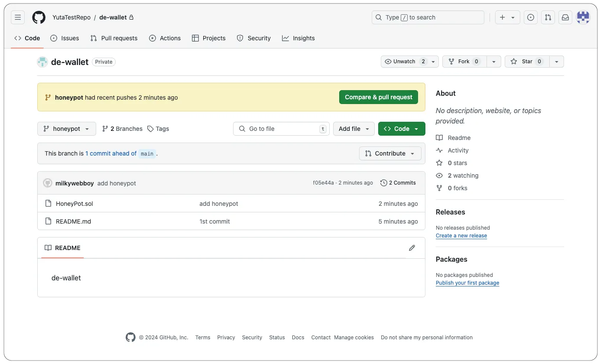Open the green Code dropdown
Image resolution: width=600 pixels, height=364 pixels.
(402, 129)
